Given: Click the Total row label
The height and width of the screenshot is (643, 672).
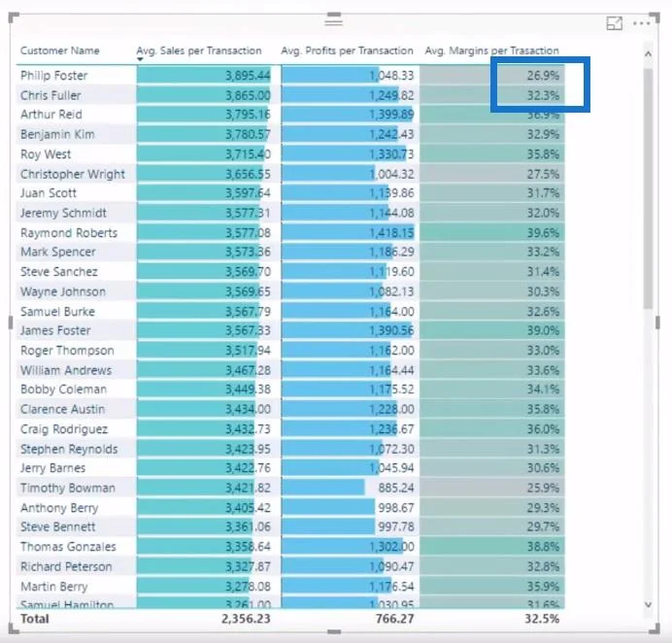Looking at the screenshot, I should pyautogui.click(x=35, y=619).
